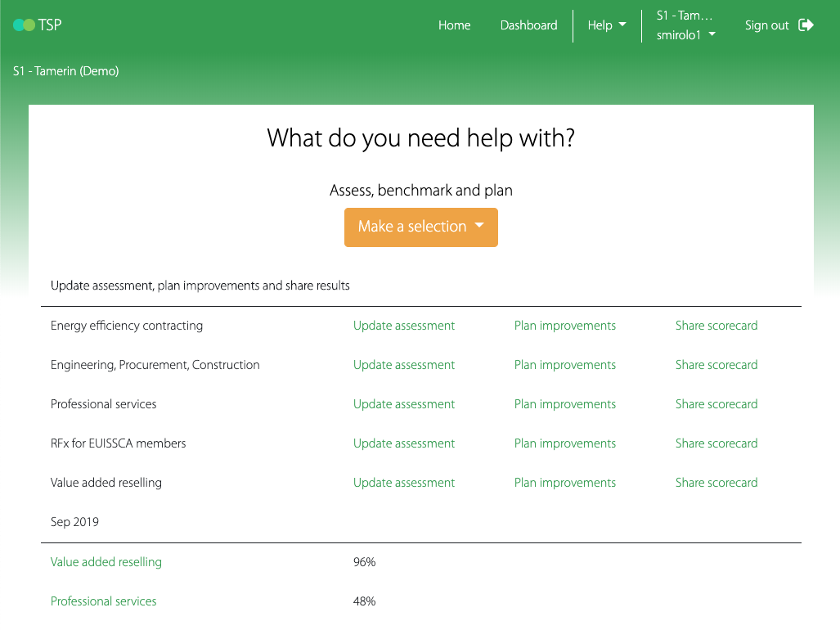840x630 pixels.
Task: Open the Make a selection dropdown
Action: click(420, 227)
